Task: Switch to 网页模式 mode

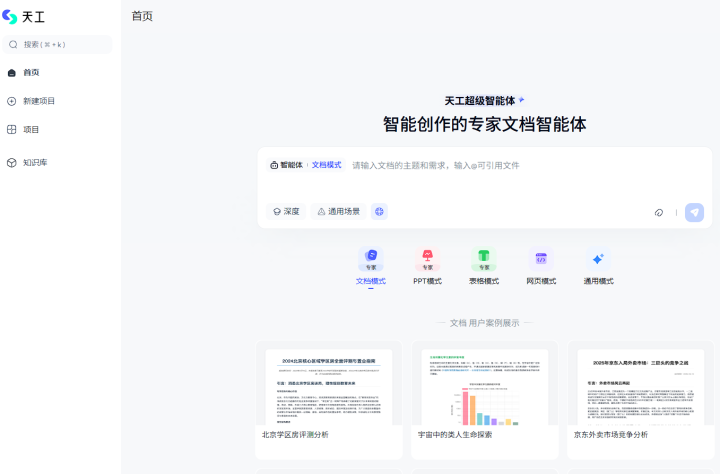Action: (541, 259)
